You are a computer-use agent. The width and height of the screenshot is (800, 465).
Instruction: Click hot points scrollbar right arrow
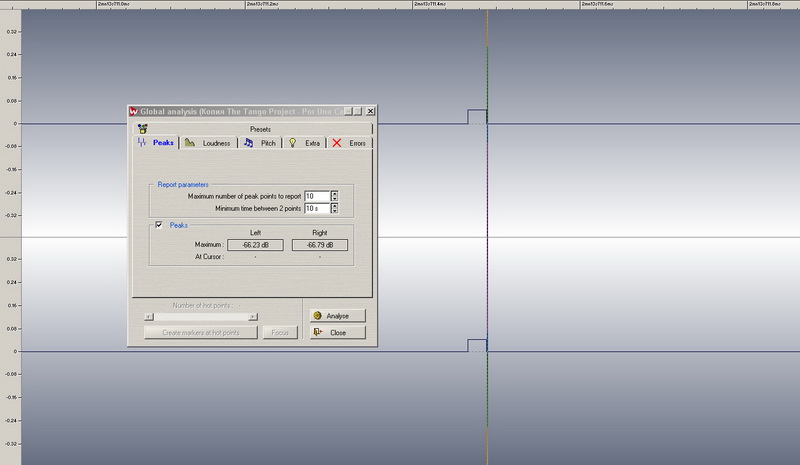coord(253,317)
